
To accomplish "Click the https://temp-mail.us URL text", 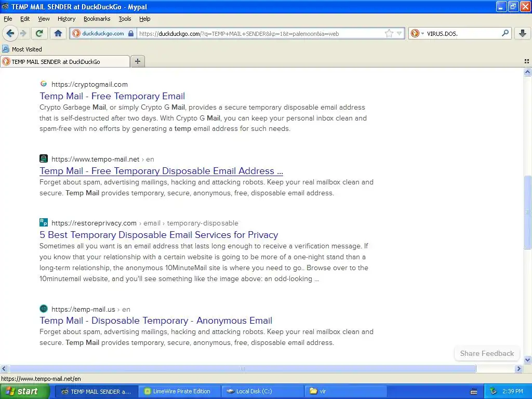I will (83, 309).
